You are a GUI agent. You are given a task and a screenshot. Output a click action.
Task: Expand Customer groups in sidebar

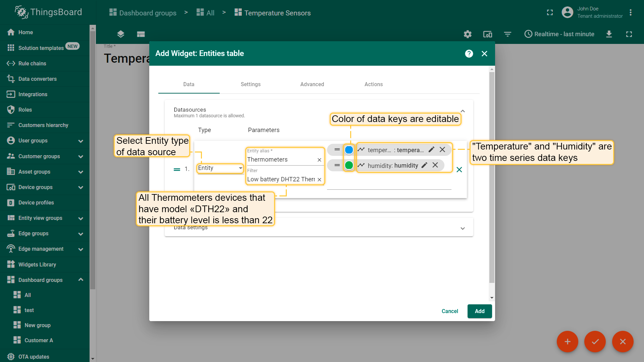80,157
